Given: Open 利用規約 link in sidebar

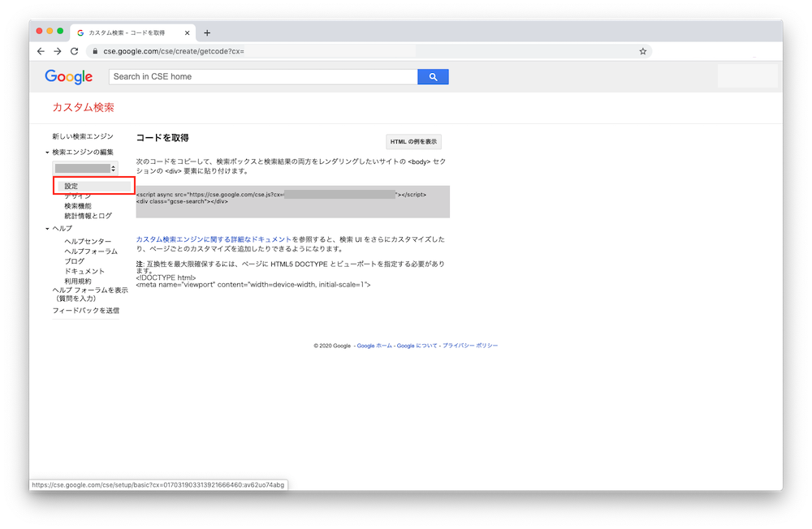Looking at the screenshot, I should click(78, 281).
